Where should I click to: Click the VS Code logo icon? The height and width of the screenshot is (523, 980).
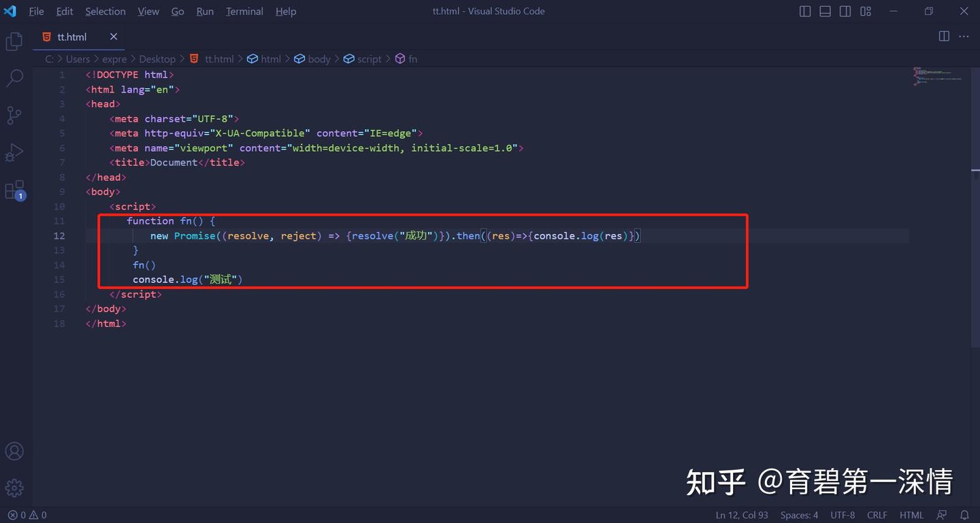pos(10,11)
